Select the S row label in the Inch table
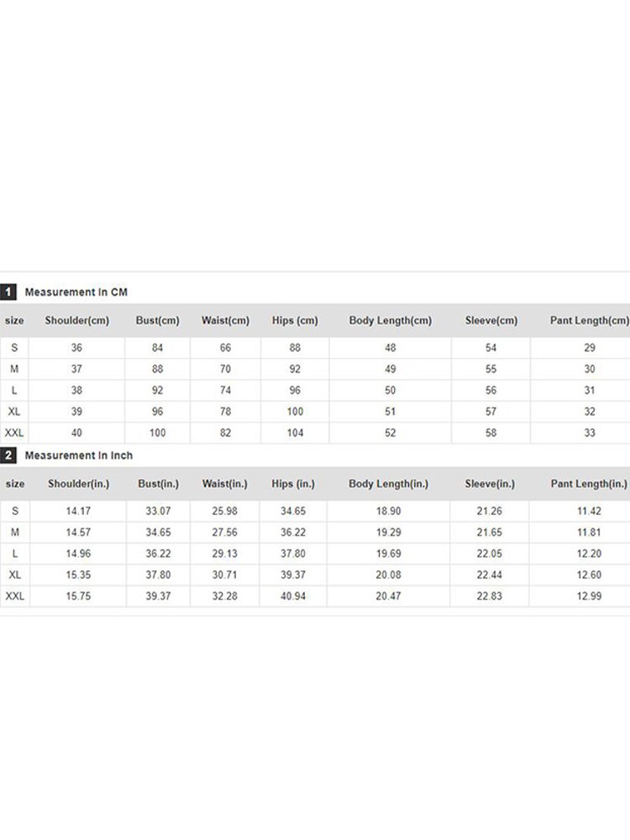 14,511
